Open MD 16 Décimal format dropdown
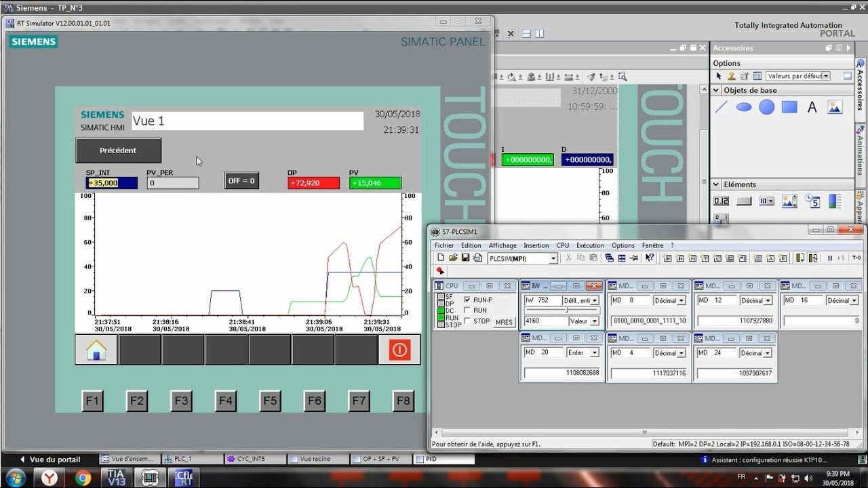Image resolution: width=868 pixels, height=488 pixels. (854, 300)
